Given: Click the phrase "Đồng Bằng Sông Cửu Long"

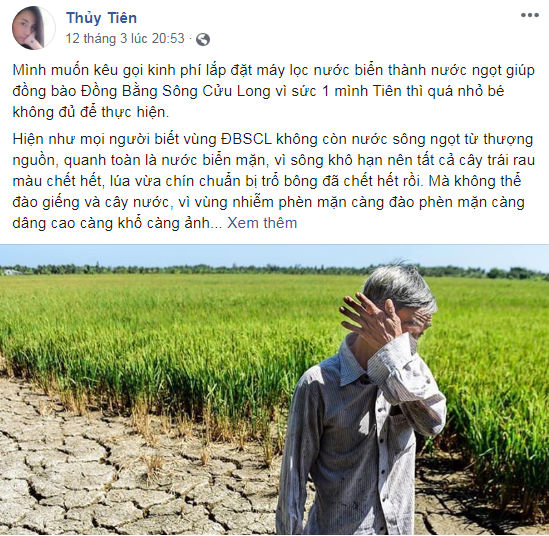Looking at the screenshot, I should point(175,91).
